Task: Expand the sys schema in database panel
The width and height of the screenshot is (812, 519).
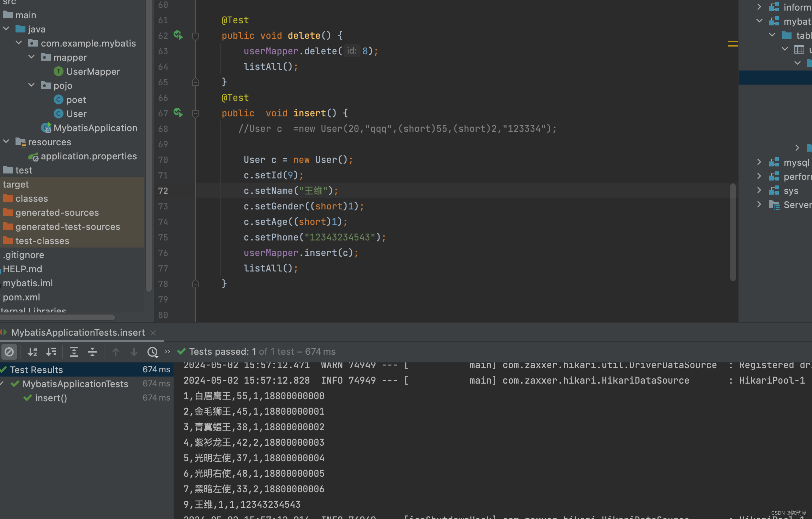Action: tap(759, 190)
